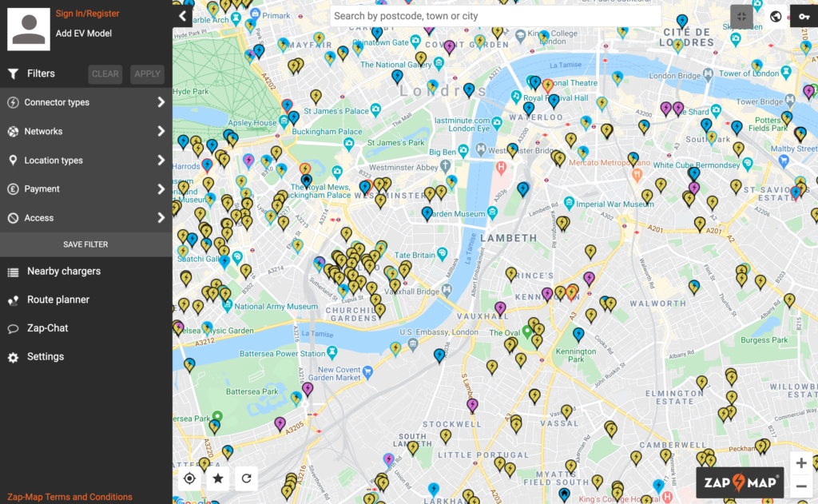Select the Vauxhall Bridge landmark marker
Viewport: 818px width, 504px height.
tap(447, 290)
